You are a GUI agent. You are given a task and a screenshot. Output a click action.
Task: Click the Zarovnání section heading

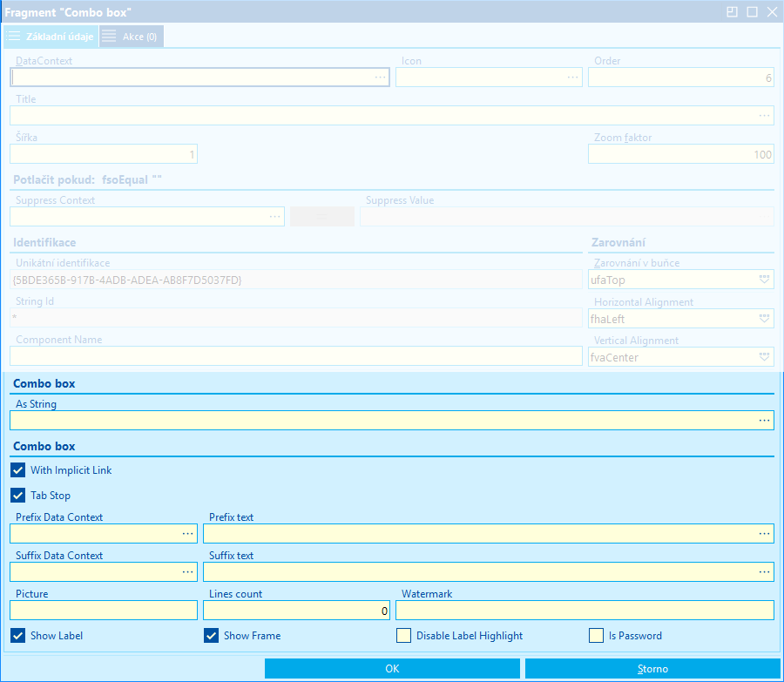(x=618, y=242)
